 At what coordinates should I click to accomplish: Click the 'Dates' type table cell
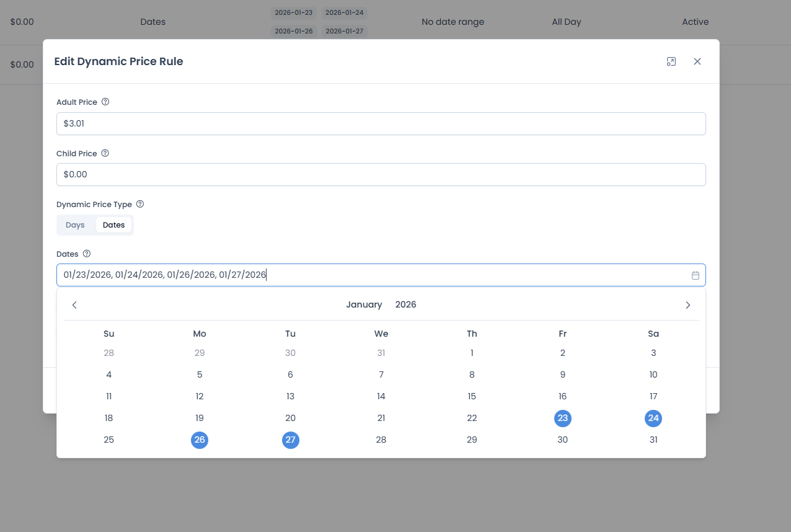tap(153, 22)
